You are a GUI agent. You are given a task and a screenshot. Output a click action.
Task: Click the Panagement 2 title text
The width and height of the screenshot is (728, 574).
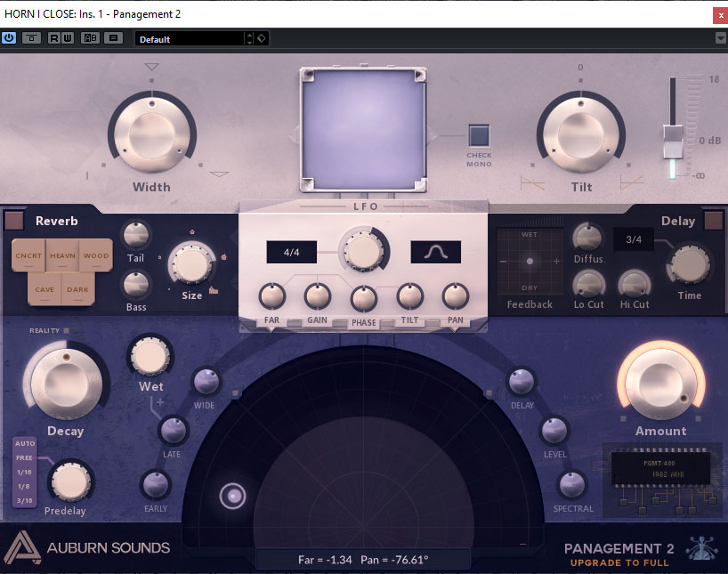pyautogui.click(x=619, y=548)
